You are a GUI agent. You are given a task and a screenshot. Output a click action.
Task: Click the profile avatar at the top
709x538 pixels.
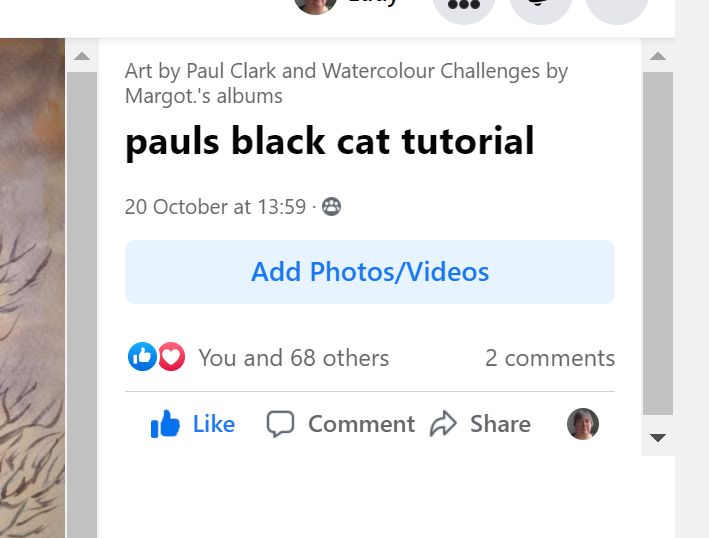(x=315, y=5)
